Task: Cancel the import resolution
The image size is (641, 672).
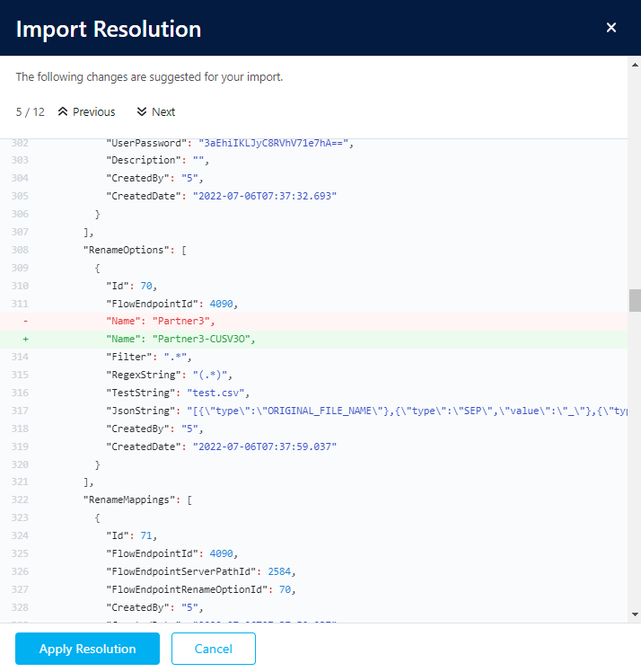Action: 214,649
